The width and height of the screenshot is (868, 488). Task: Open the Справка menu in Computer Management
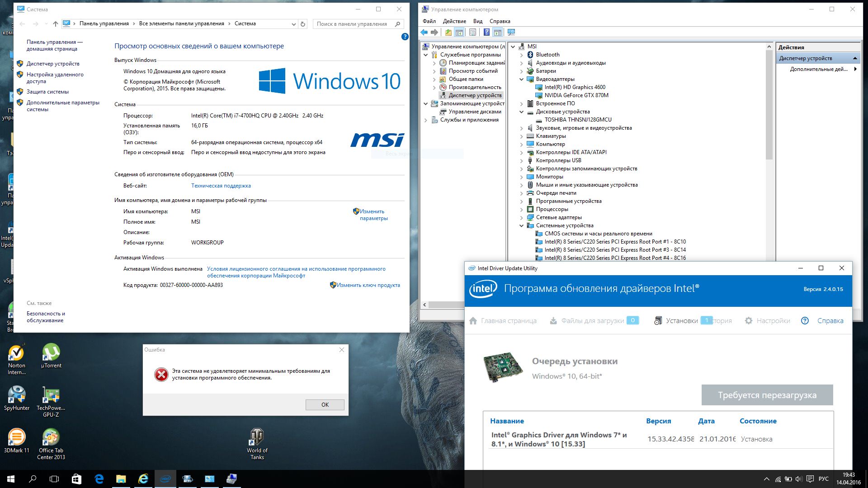(x=500, y=21)
